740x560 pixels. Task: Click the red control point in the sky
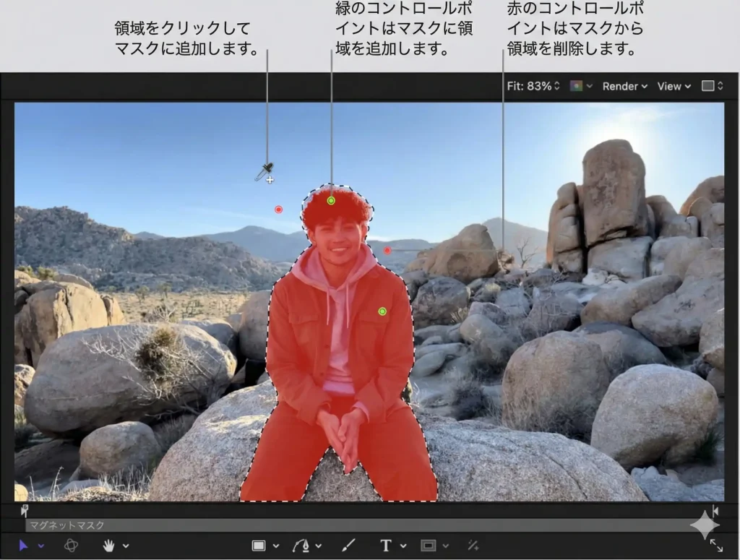(x=278, y=210)
